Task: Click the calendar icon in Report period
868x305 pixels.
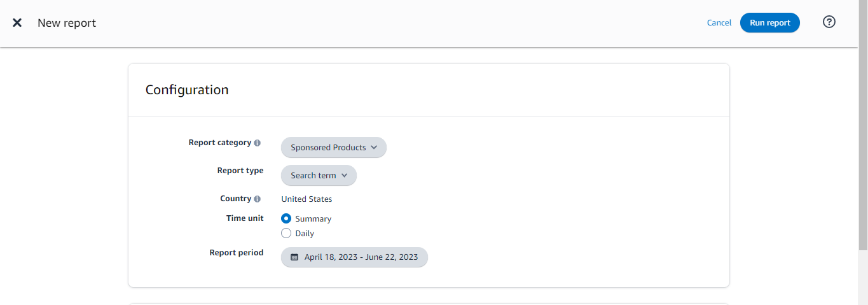Action: 294,257
